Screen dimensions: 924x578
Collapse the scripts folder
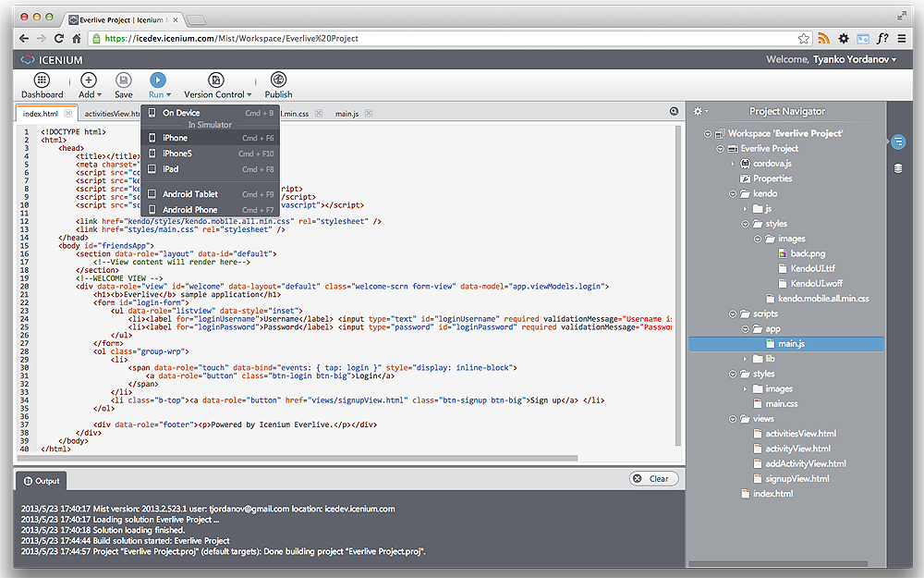pos(733,314)
